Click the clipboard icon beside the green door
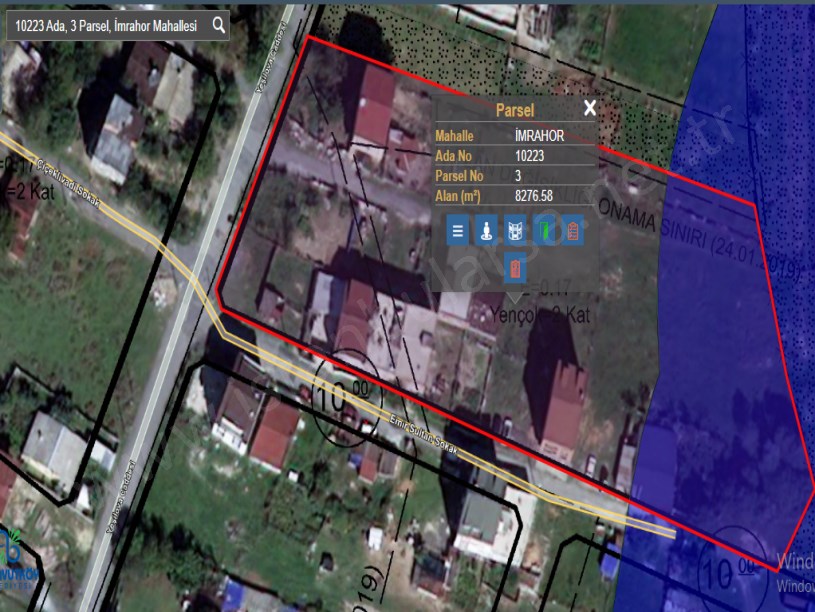This screenshot has width=815, height=612. pos(573,231)
